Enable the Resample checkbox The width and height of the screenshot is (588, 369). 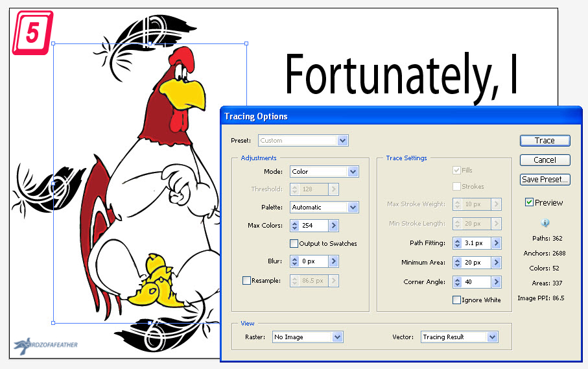pyautogui.click(x=246, y=281)
